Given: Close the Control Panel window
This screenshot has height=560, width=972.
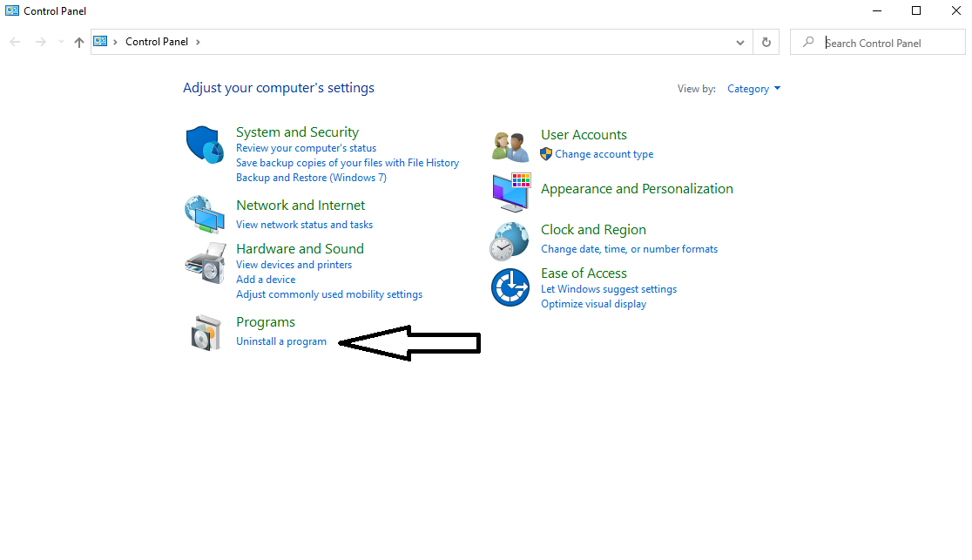Looking at the screenshot, I should coord(955,10).
